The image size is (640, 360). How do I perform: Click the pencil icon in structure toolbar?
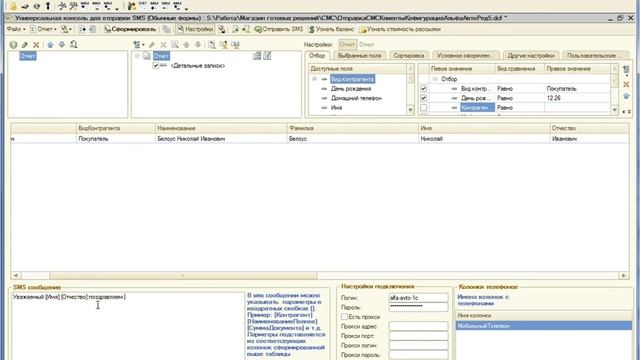152,45
